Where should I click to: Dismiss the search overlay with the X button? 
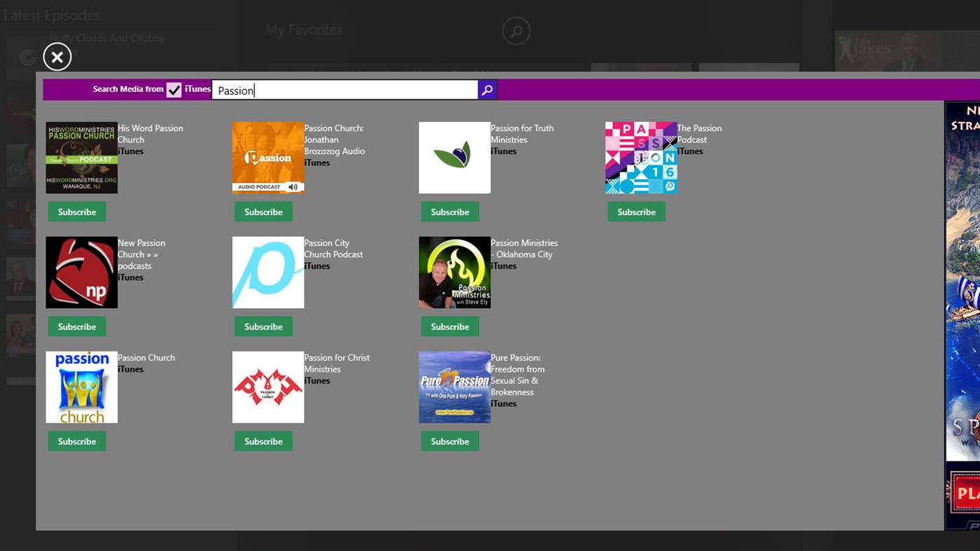(x=57, y=57)
